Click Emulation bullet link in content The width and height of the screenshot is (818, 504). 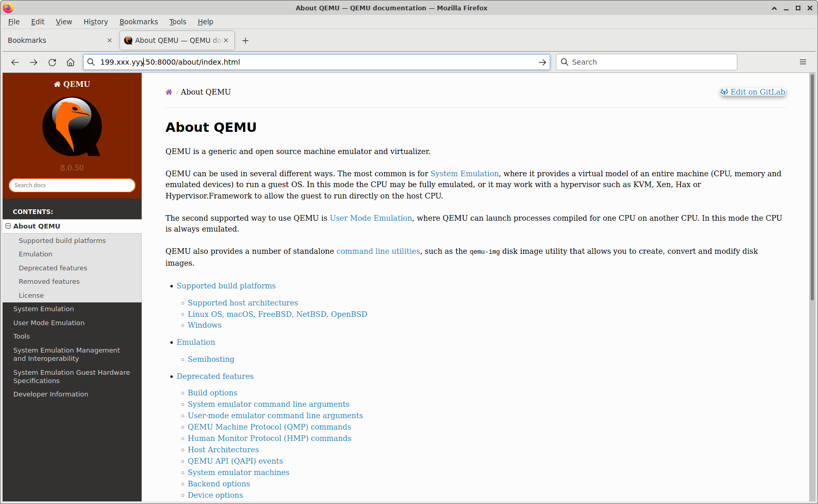[195, 342]
